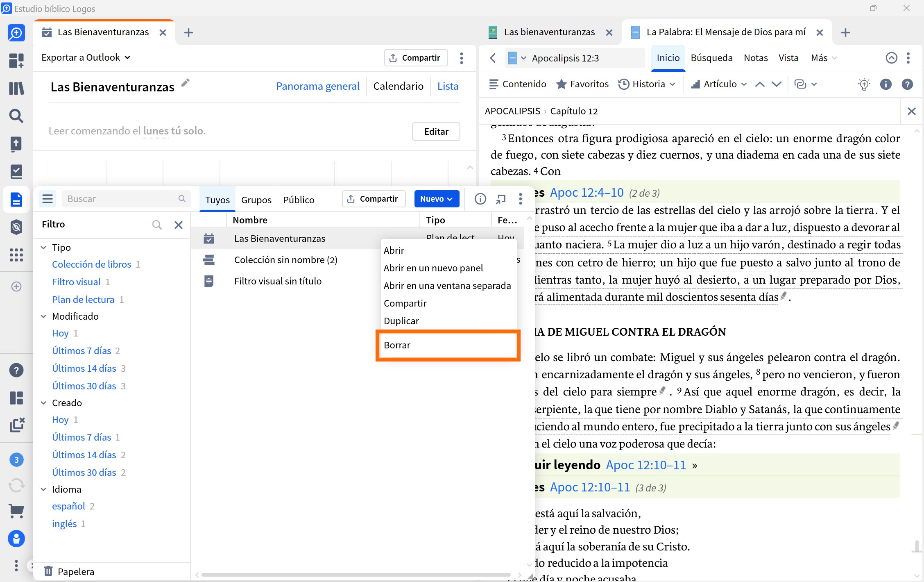Image resolution: width=924 pixels, height=582 pixels.
Task: Click the Apocalipsis 12:3 reference box
Action: click(x=575, y=58)
